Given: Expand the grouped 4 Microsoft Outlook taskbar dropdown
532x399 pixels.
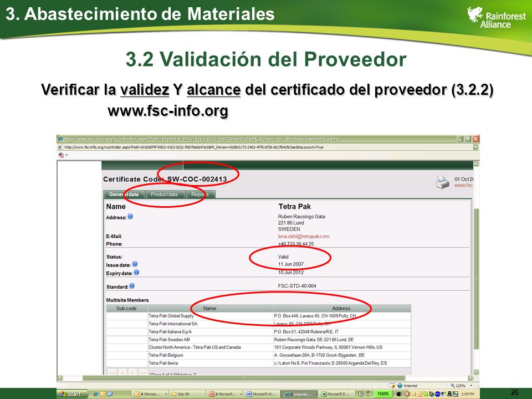Looking at the screenshot, I should 166,394.
